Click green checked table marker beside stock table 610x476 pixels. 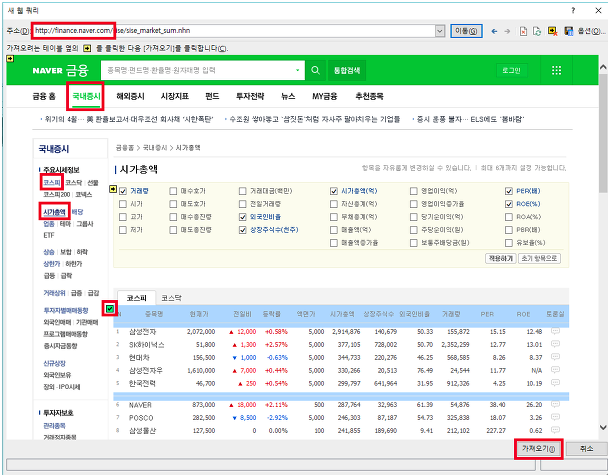[x=110, y=309]
